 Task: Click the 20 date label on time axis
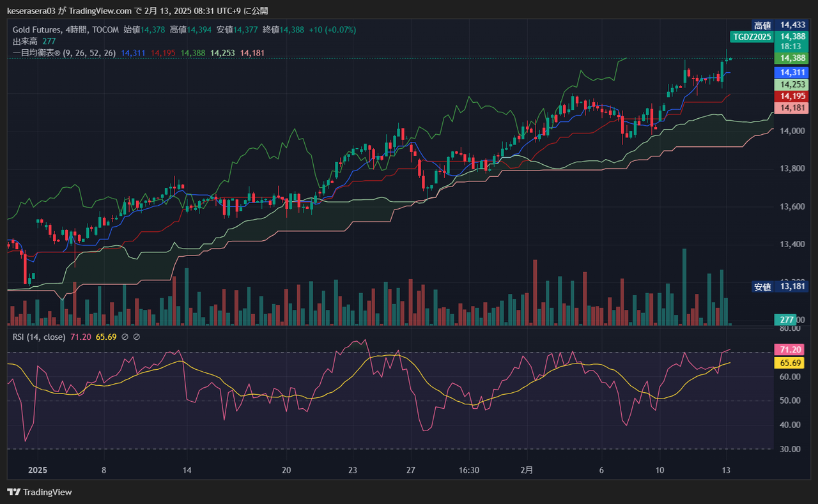[x=286, y=470]
